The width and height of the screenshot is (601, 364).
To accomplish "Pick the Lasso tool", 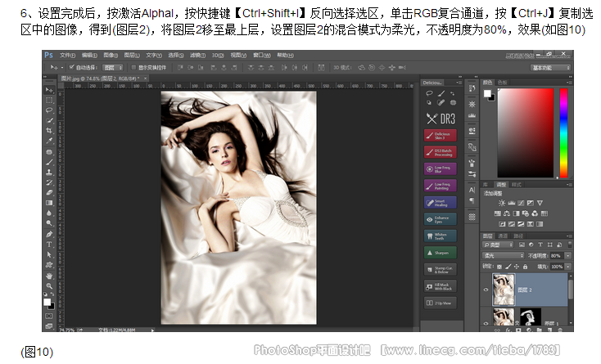I will pyautogui.click(x=49, y=110).
